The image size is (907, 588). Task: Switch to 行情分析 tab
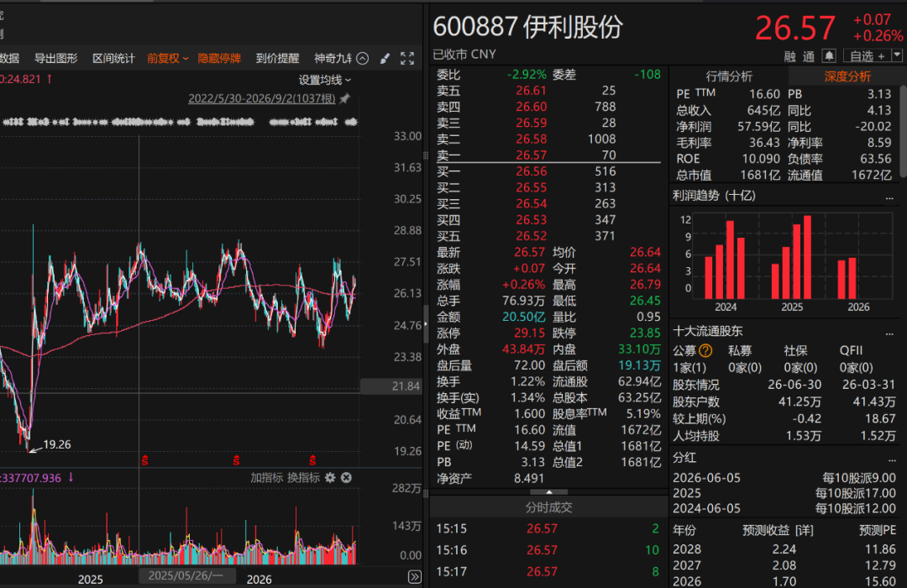[x=730, y=76]
